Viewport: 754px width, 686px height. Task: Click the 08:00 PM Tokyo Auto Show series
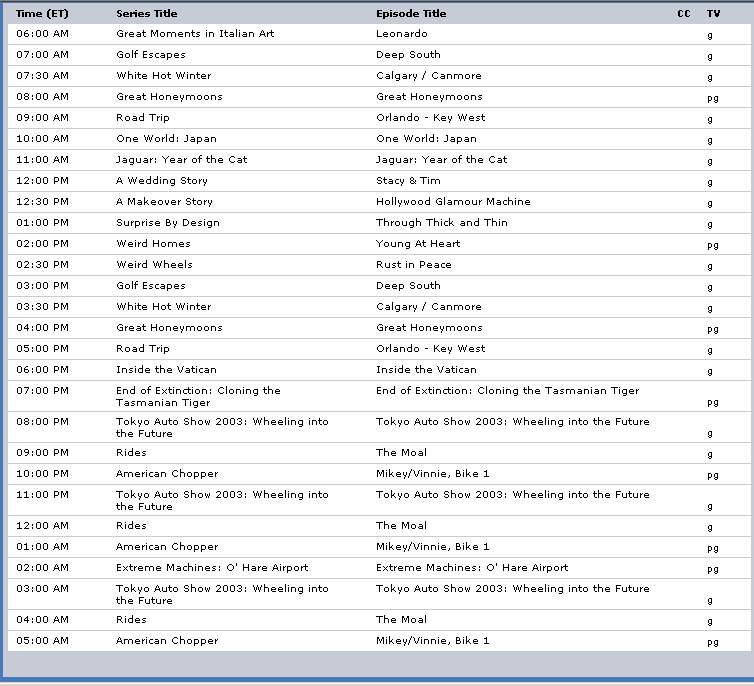pyautogui.click(x=222, y=427)
